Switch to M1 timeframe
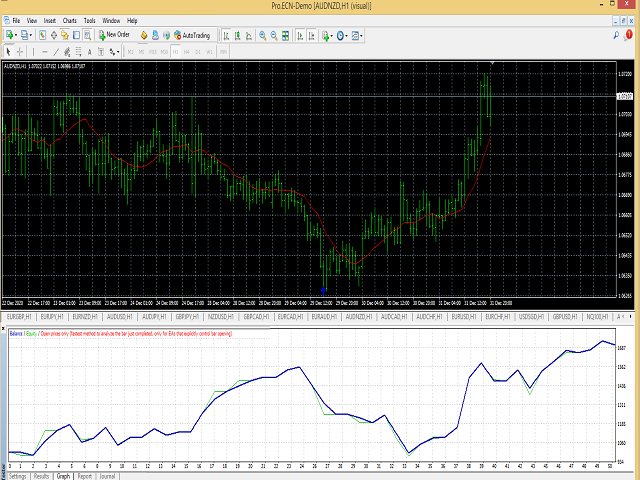The image size is (640, 480). 131,52
